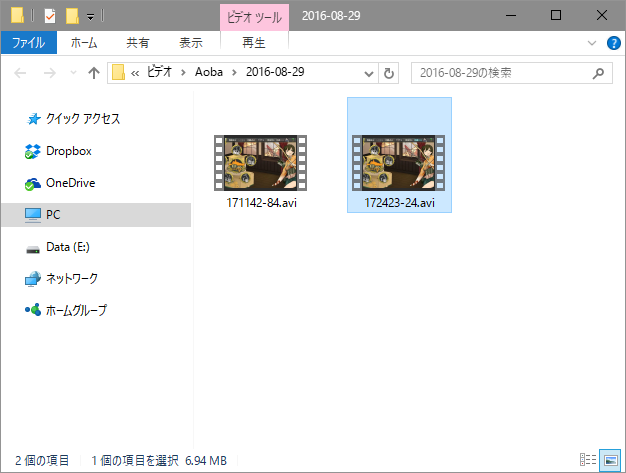Switch to the ホーム ribbon tab

[x=84, y=42]
